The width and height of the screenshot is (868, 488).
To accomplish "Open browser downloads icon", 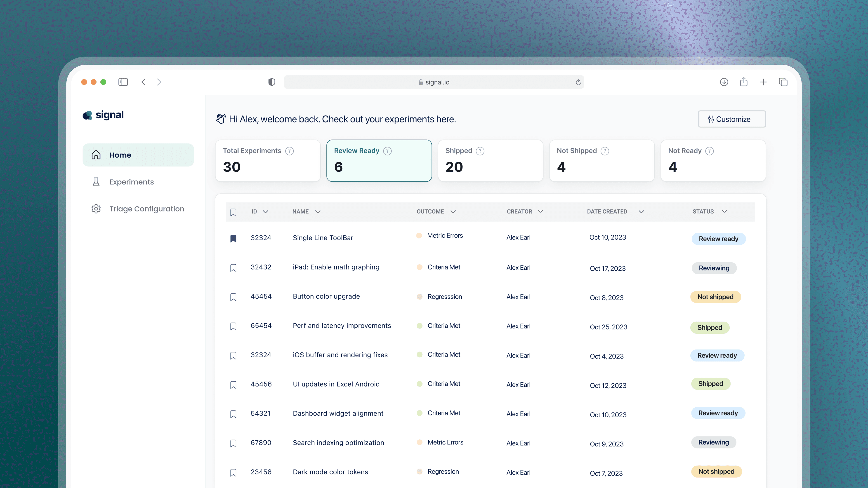I will click(x=724, y=82).
